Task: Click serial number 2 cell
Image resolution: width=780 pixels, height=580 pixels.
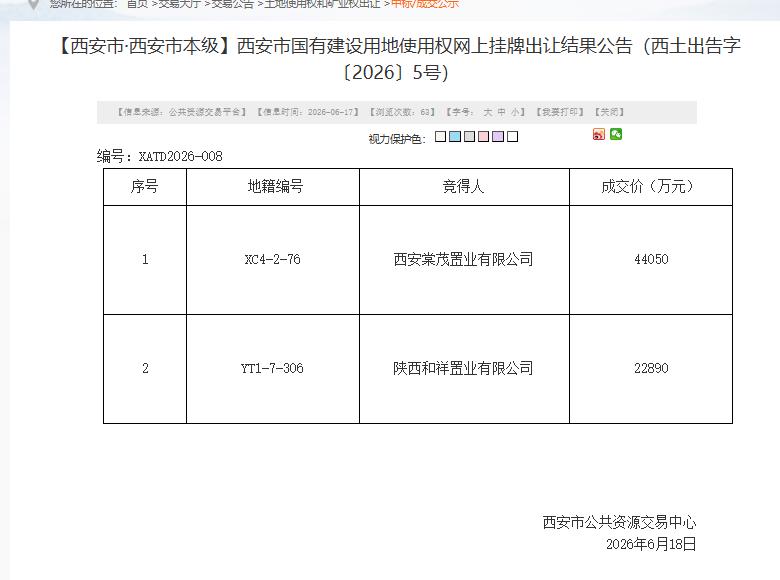Action: pyautogui.click(x=145, y=369)
